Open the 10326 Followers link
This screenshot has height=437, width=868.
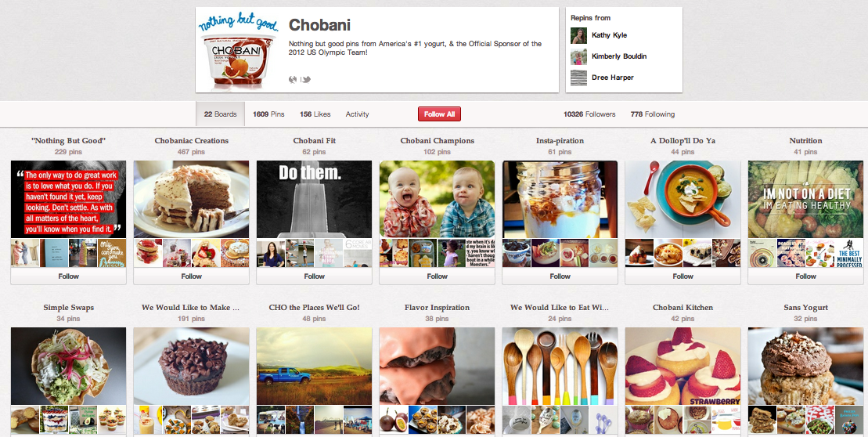click(589, 114)
